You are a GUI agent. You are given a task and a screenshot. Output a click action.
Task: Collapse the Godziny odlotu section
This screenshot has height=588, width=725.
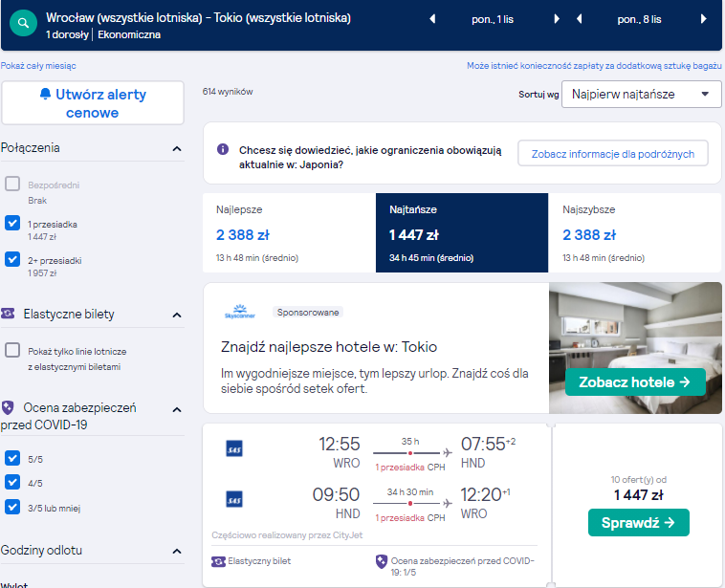(177, 551)
